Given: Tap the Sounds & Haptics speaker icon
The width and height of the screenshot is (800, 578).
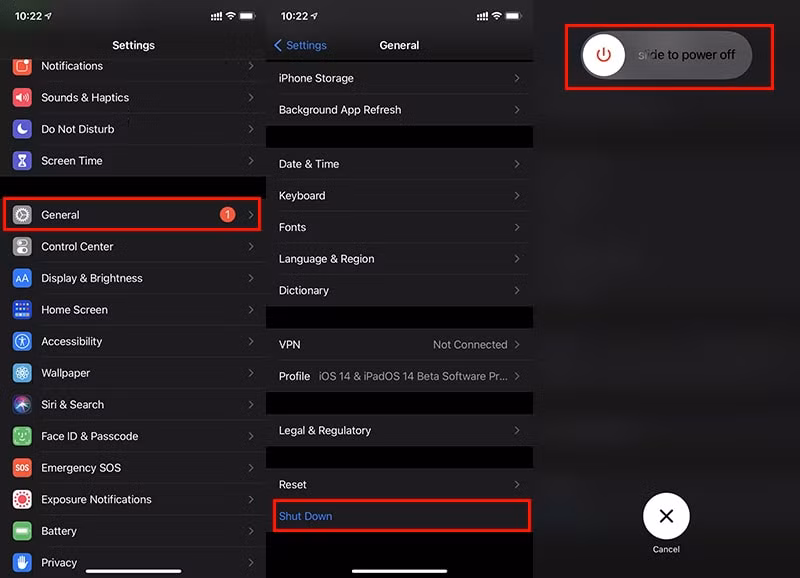Looking at the screenshot, I should point(22,97).
